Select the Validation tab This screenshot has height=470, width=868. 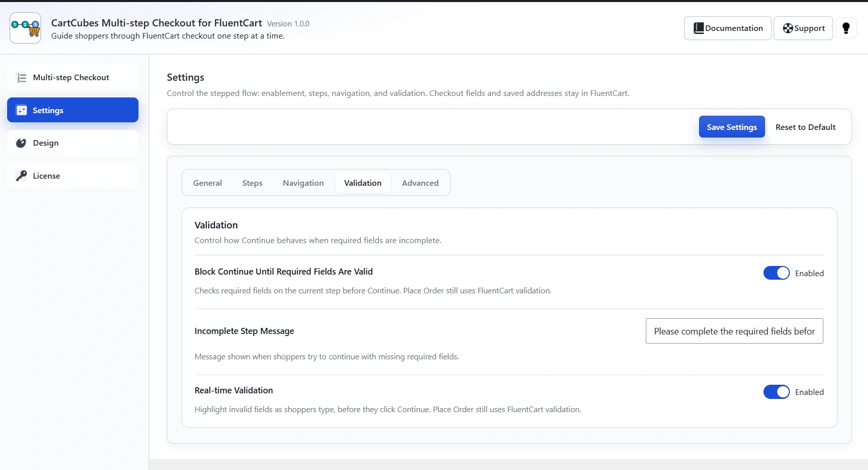[x=363, y=183]
